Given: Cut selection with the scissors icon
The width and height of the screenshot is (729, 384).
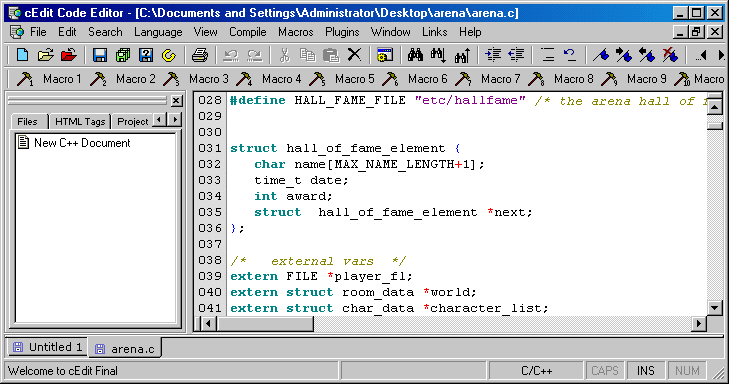Looking at the screenshot, I should [x=285, y=55].
